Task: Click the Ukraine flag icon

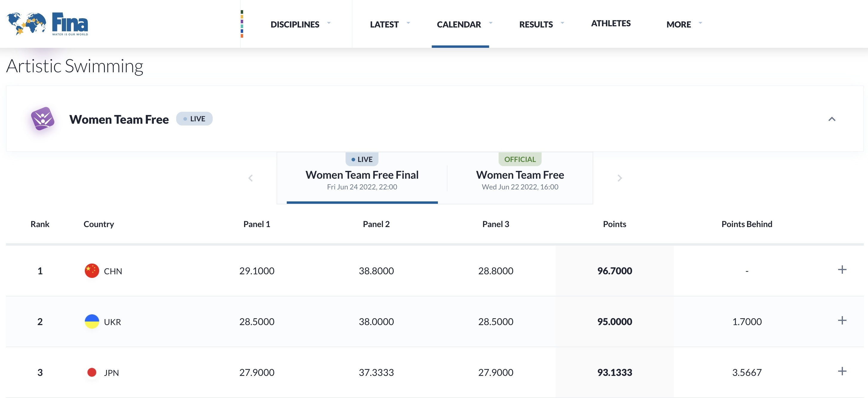Action: [x=92, y=322]
